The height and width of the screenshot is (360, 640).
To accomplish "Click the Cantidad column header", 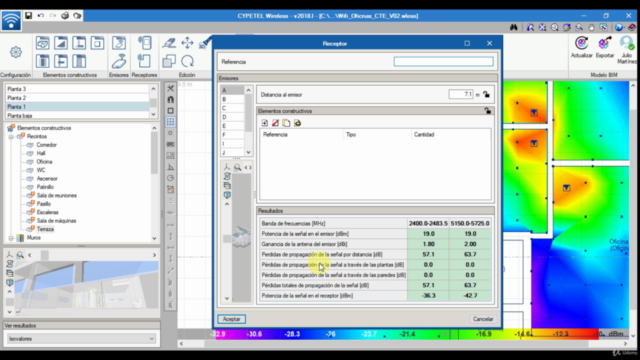I will pos(451,135).
